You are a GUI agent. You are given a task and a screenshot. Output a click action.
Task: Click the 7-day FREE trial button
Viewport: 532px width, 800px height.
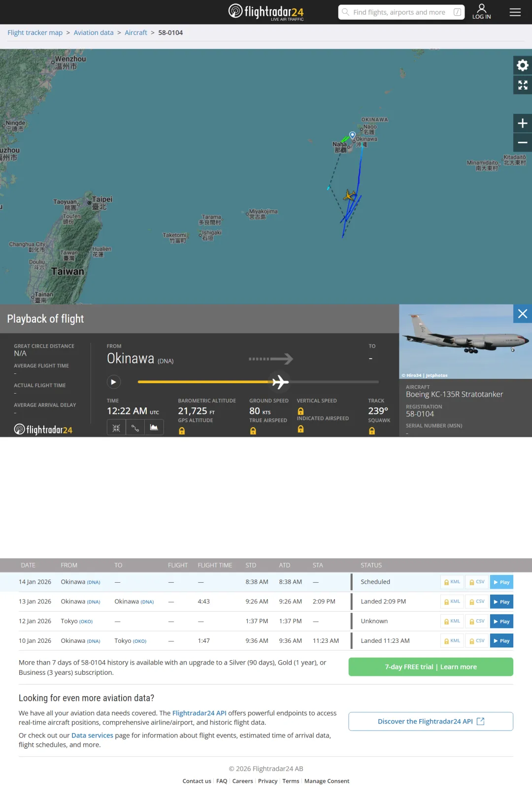tap(431, 667)
